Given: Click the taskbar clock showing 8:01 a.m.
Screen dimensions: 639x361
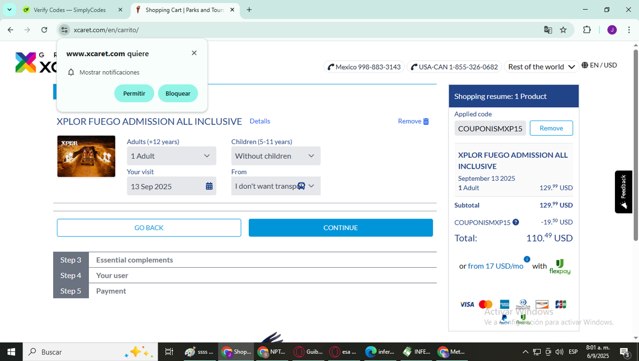Looking at the screenshot, I should point(598,352).
